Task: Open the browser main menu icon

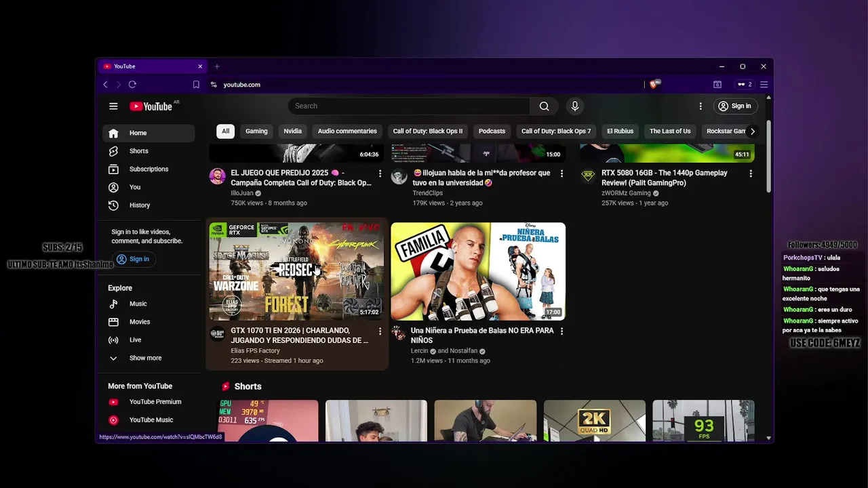Action: 764,85
